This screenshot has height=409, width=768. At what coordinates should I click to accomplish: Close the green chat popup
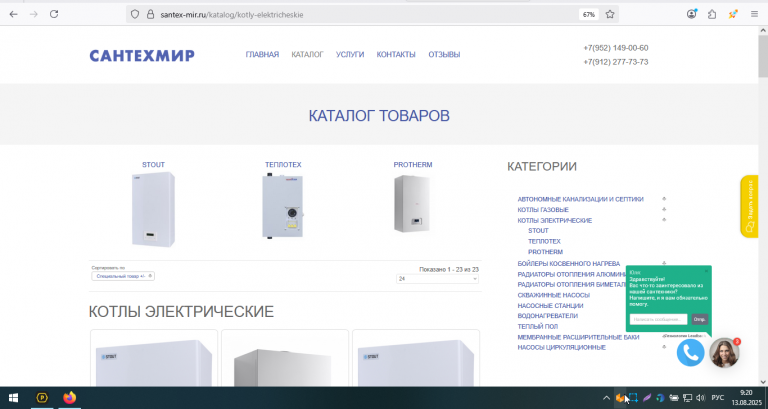click(706, 271)
